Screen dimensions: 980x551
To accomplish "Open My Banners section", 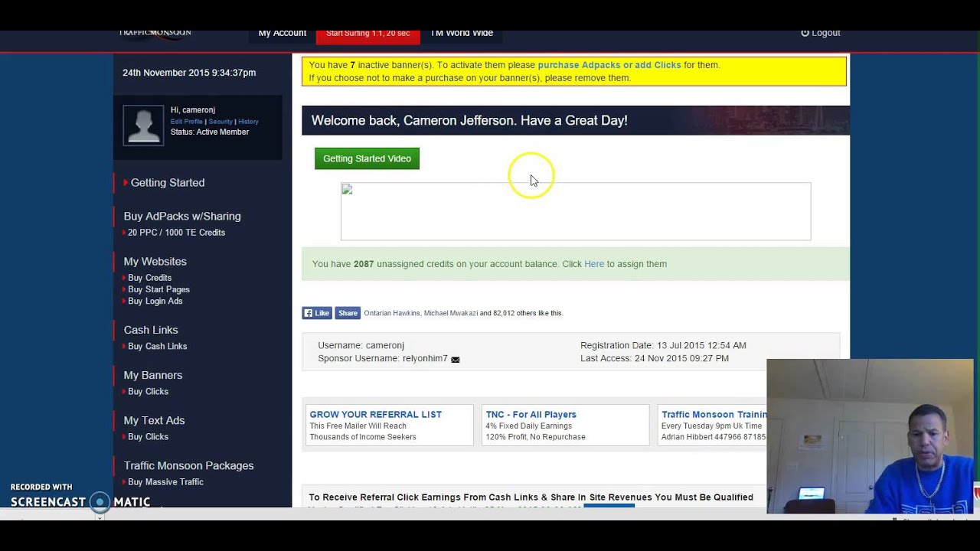I will click(x=153, y=375).
